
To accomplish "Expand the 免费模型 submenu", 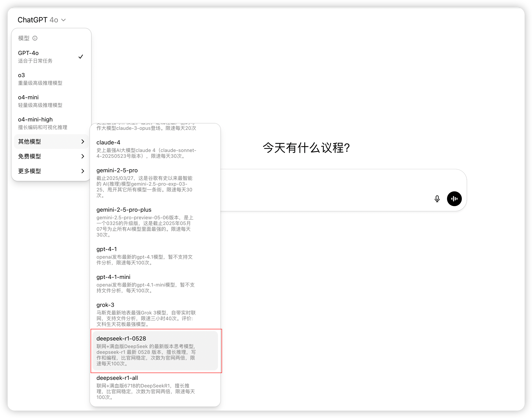I will [51, 156].
